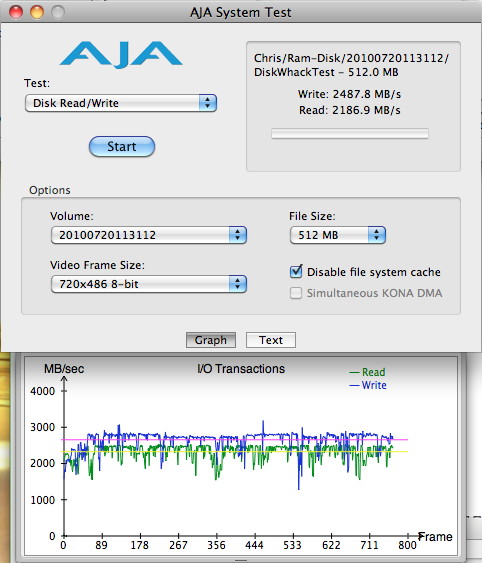
Task: Click the Ram-Disk file path text
Action: [x=351, y=58]
